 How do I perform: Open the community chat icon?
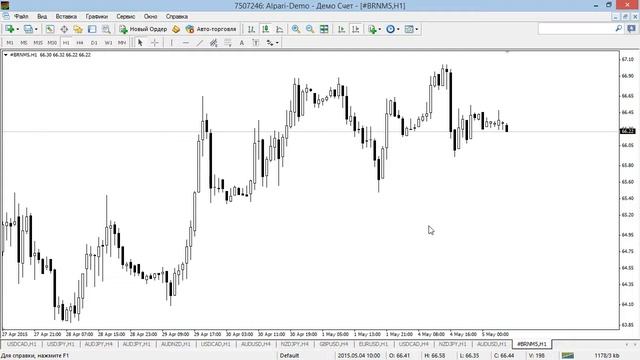pyautogui.click(x=631, y=29)
